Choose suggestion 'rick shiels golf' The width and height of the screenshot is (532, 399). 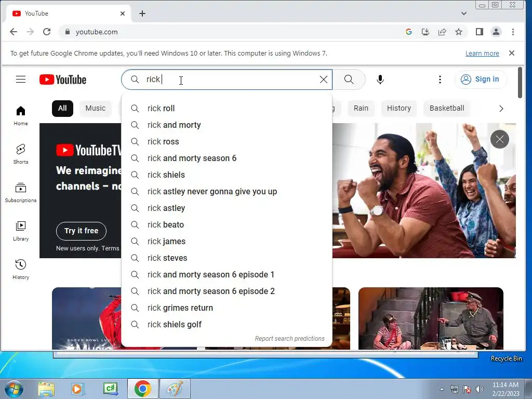227,324
